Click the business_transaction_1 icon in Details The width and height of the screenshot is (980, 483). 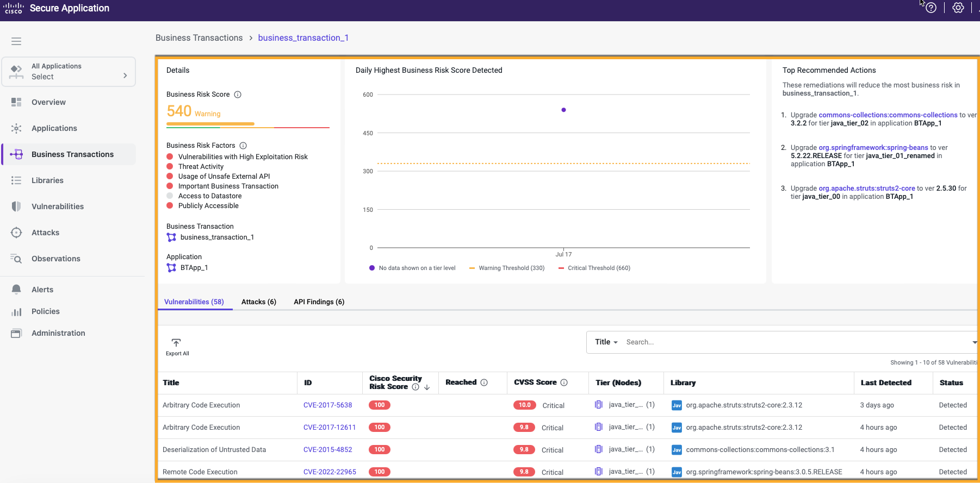[x=171, y=237]
